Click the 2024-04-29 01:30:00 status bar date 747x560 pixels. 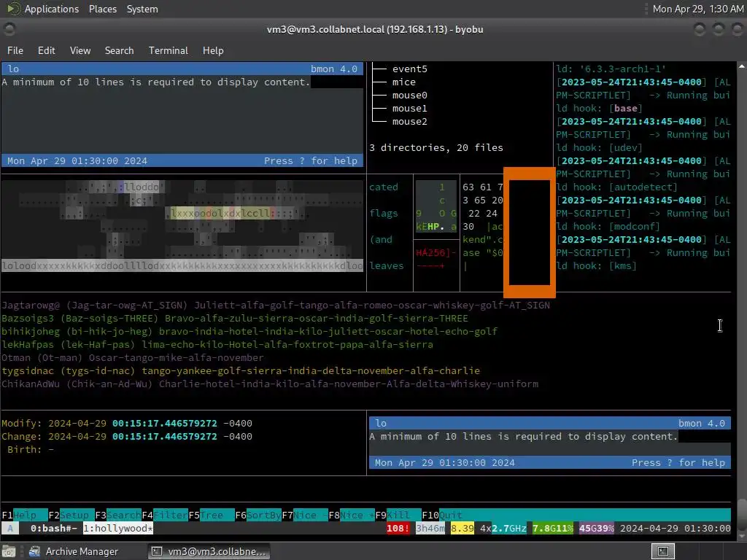[x=675, y=528]
